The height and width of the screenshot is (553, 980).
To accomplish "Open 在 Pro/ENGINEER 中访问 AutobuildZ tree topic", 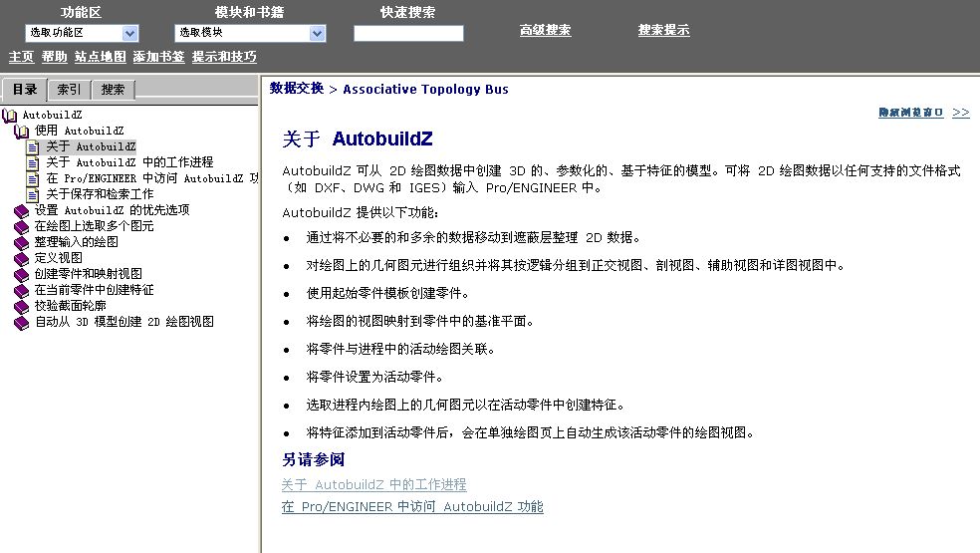I will click(151, 179).
